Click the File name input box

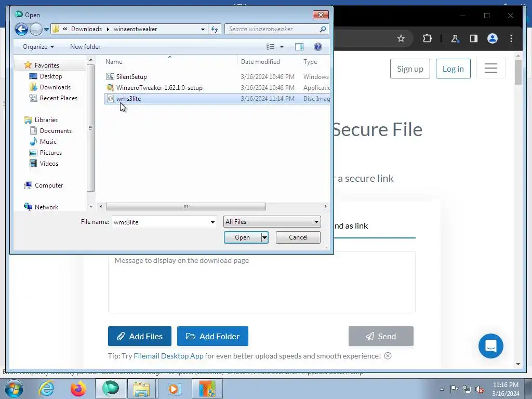point(161,222)
